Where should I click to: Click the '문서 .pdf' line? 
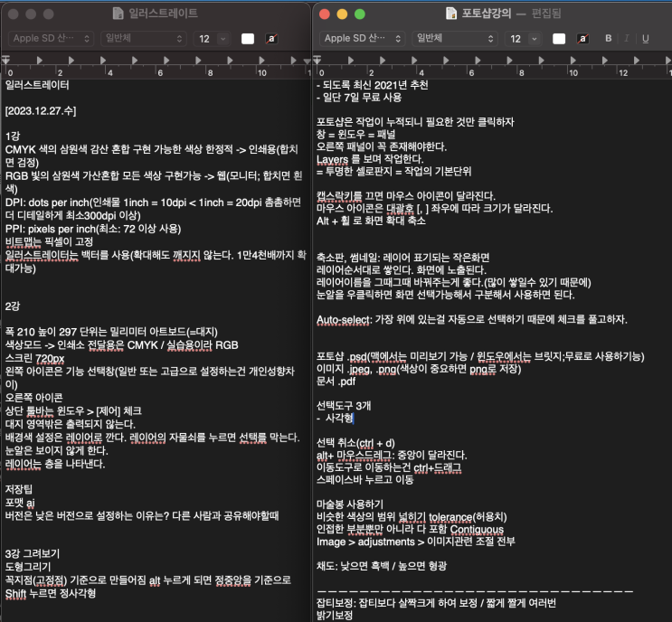336,382
